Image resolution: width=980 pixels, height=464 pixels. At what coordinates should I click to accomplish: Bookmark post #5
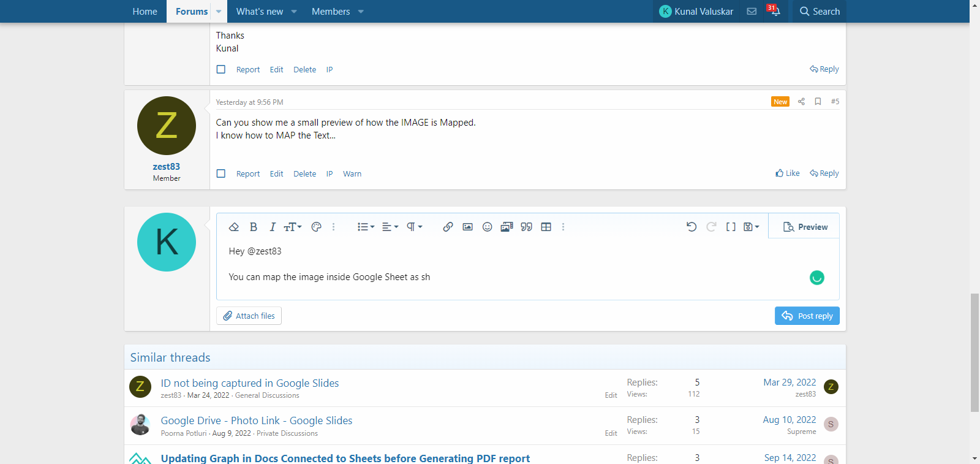[x=818, y=102]
